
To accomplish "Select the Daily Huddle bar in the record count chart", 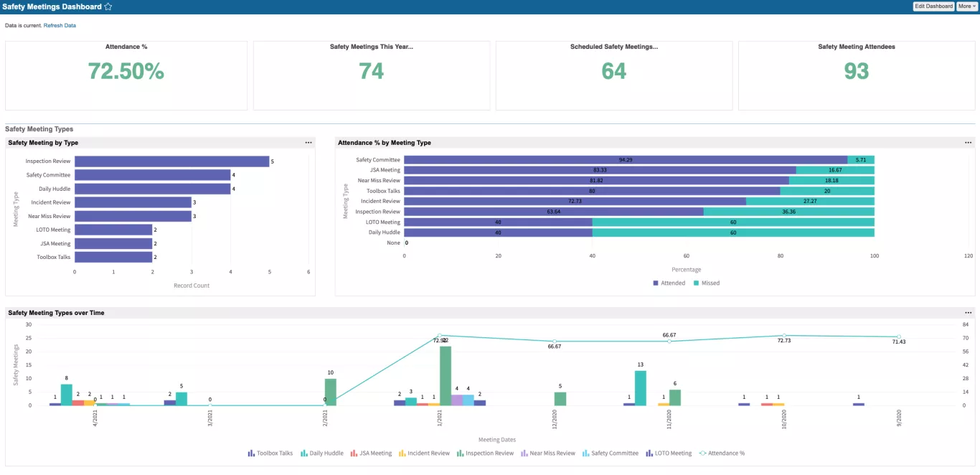I will 152,189.
